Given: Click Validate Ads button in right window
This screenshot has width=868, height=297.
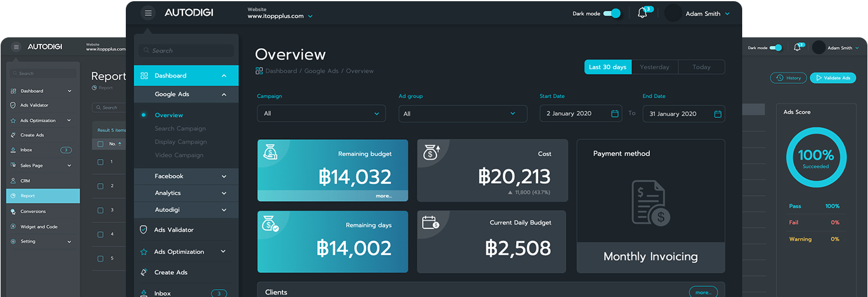Looking at the screenshot, I should pos(832,78).
